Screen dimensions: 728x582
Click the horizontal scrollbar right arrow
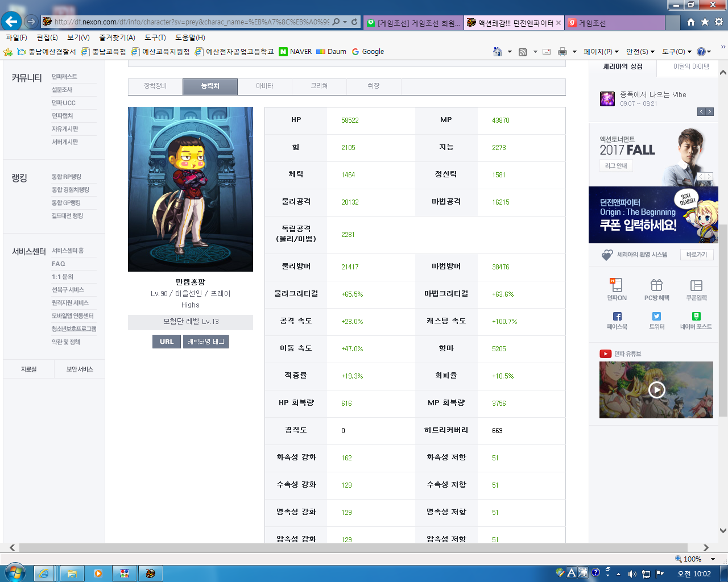[x=706, y=548]
